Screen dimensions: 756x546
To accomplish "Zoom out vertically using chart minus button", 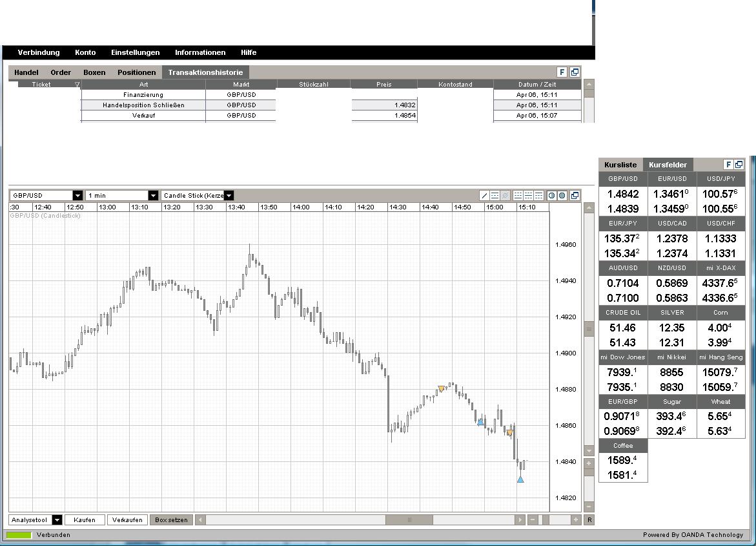I will (589, 507).
